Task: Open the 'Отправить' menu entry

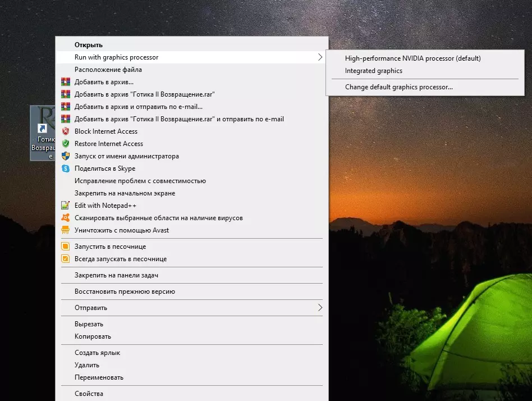Action: pyautogui.click(x=192, y=308)
